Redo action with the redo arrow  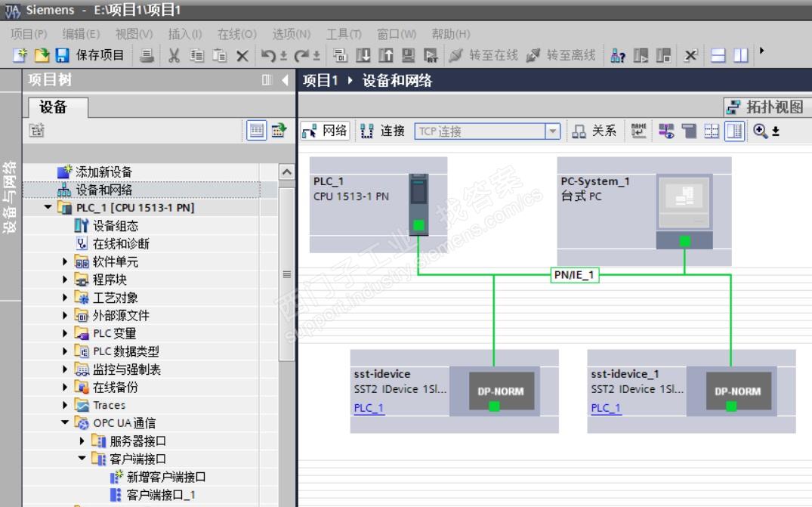301,55
